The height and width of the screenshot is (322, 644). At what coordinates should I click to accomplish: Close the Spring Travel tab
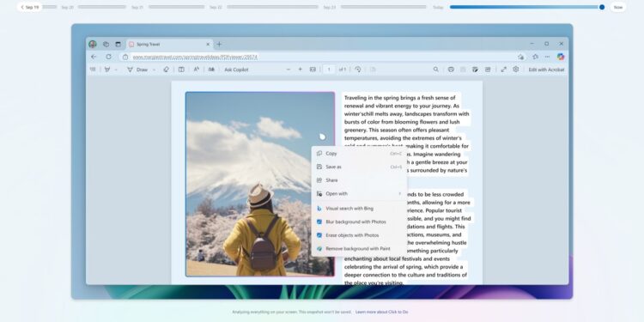[x=208, y=44]
